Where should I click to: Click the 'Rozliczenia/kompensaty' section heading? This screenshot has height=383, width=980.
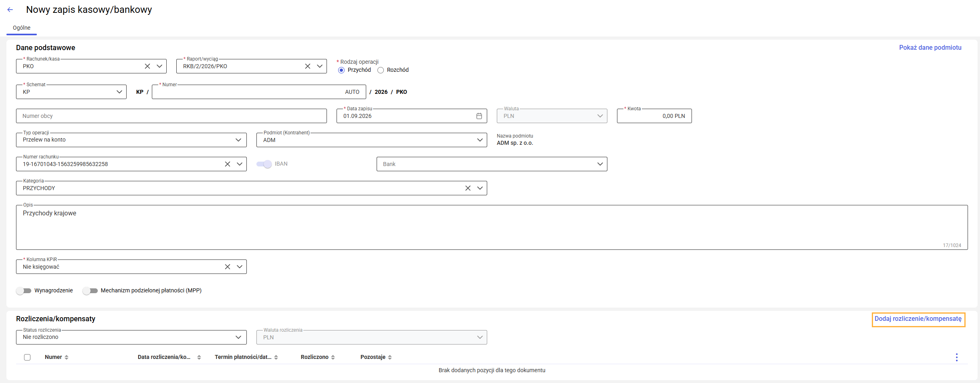(x=56, y=319)
